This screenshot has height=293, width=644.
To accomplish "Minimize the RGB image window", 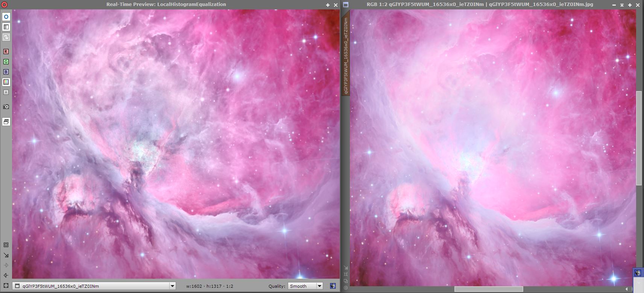I will click(x=614, y=5).
